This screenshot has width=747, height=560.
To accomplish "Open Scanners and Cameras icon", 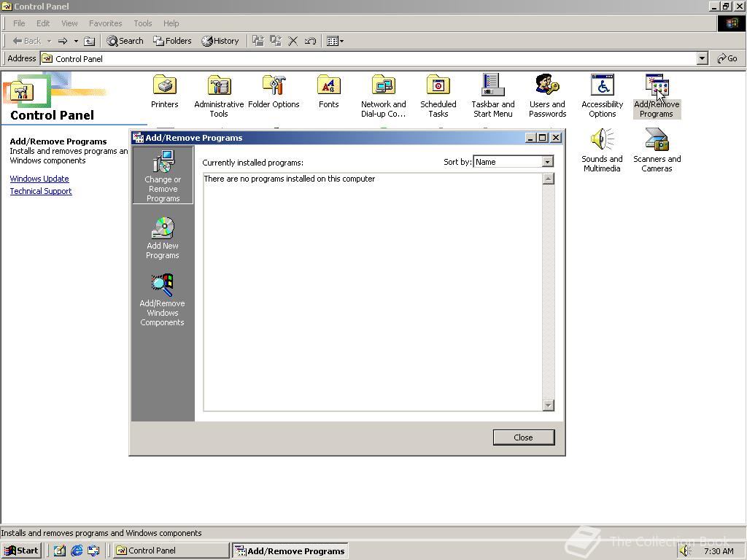I will (x=657, y=150).
